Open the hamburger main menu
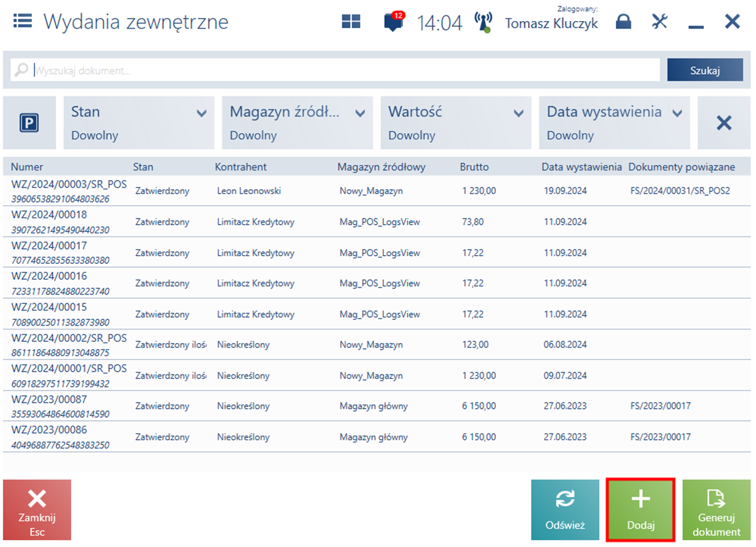This screenshot has height=547, width=756. tap(23, 21)
